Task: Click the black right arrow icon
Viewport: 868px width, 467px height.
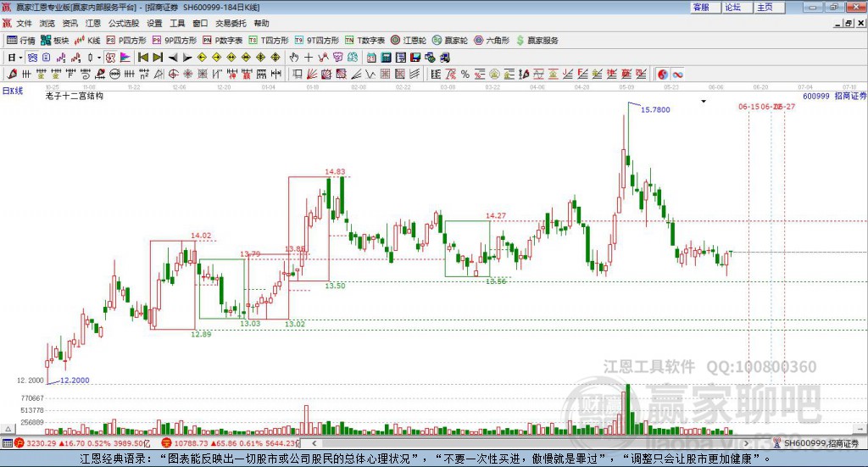Action: coord(187,58)
